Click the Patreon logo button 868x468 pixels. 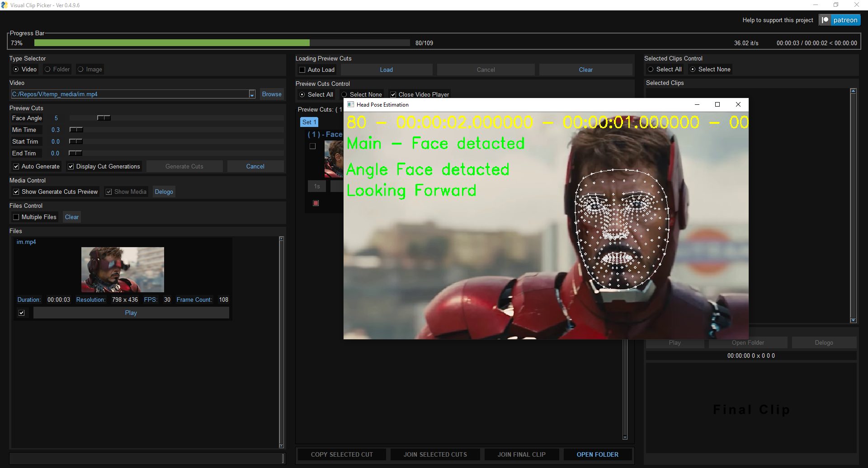point(840,20)
